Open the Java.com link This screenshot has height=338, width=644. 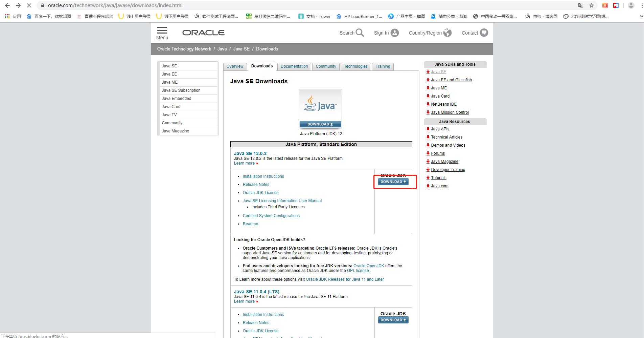pos(440,186)
